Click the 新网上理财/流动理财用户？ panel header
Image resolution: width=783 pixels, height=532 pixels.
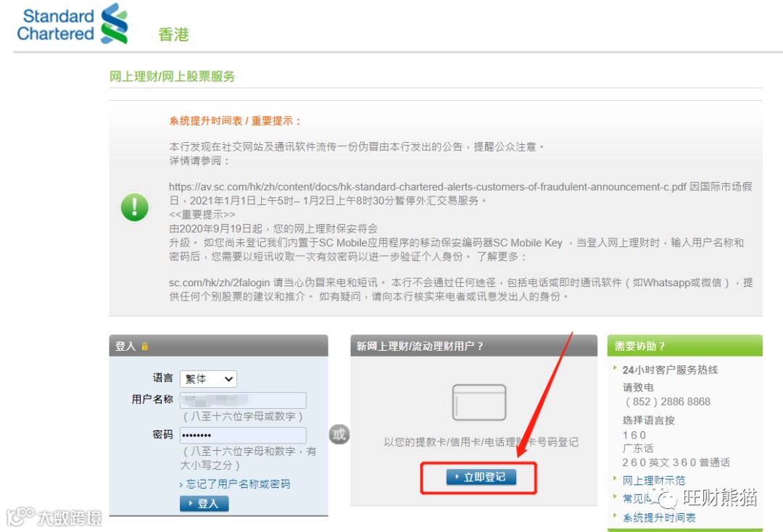420,346
